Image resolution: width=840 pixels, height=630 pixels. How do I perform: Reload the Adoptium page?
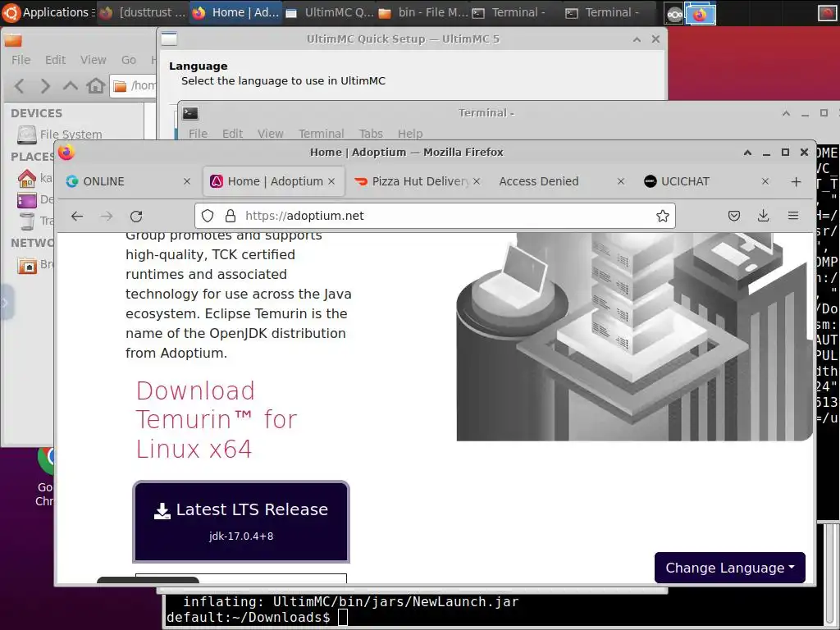(136, 216)
